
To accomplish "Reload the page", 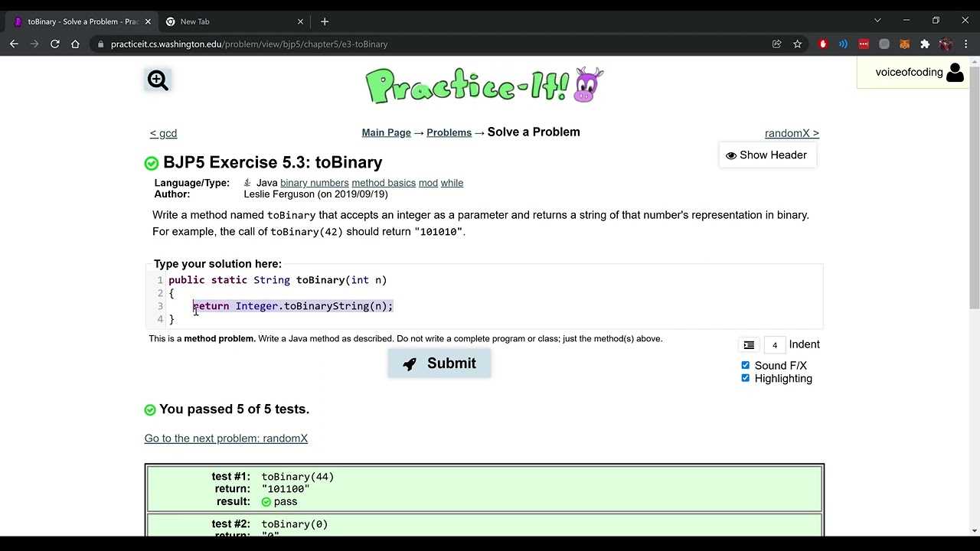I will click(55, 44).
